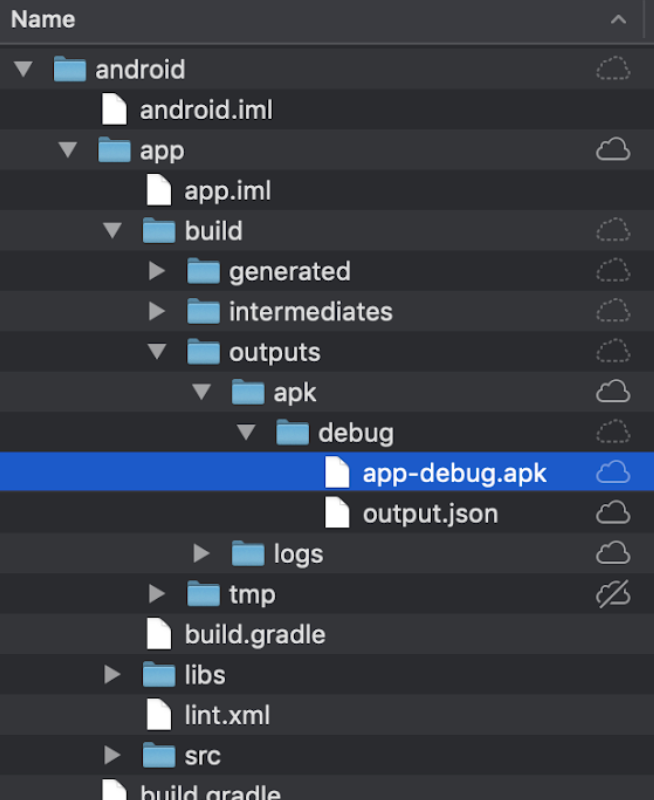Viewport: 654px width, 800px height.
Task: Expand the generated folder
Action: (157, 271)
